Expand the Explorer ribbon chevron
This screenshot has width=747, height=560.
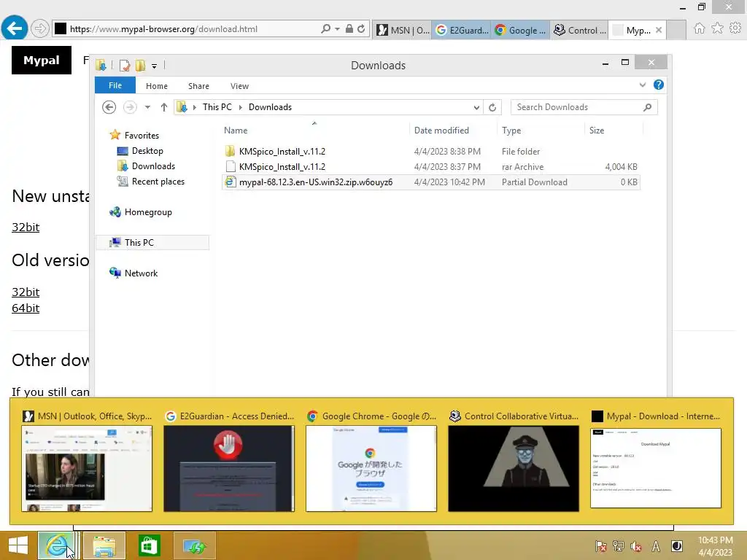coord(643,85)
